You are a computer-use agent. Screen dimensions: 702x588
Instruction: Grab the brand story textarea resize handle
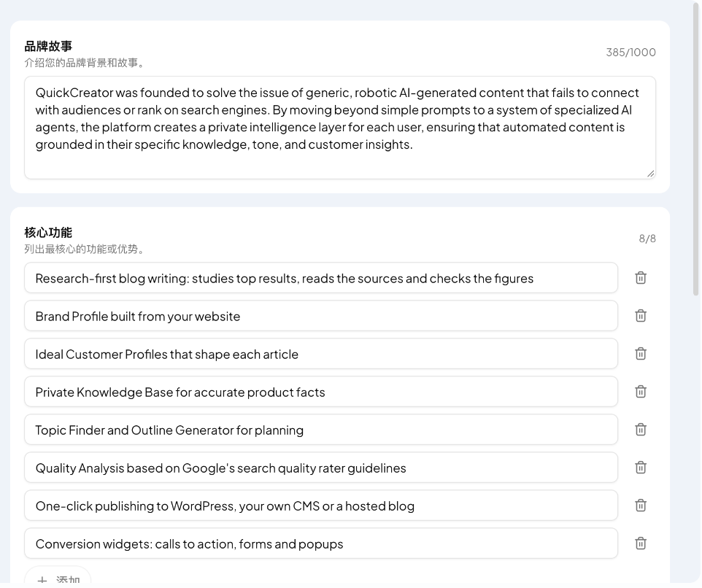coord(651,174)
